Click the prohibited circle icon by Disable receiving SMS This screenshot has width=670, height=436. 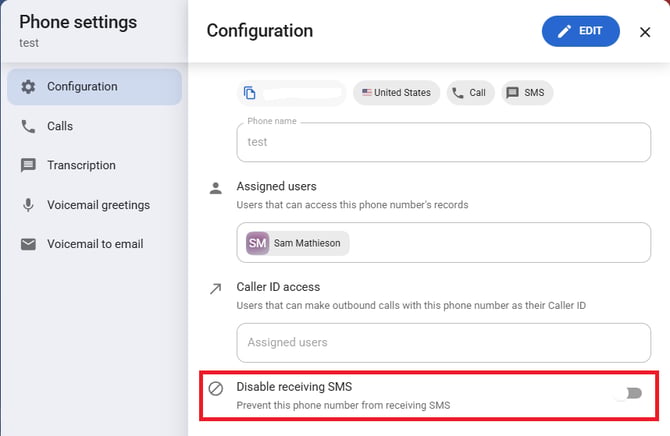pos(216,389)
